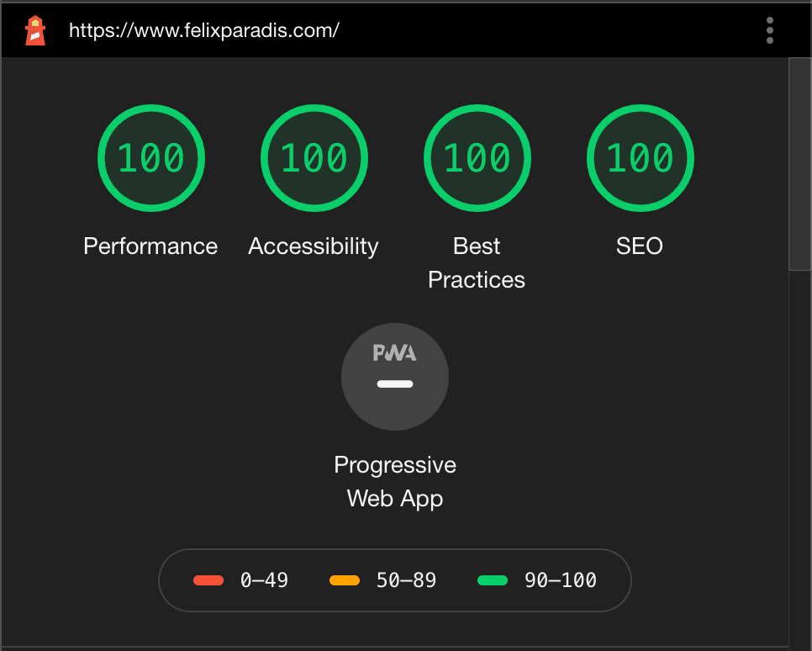Screen dimensions: 812x651
Task: Click the orange legend color swatch
Action: click(345, 580)
